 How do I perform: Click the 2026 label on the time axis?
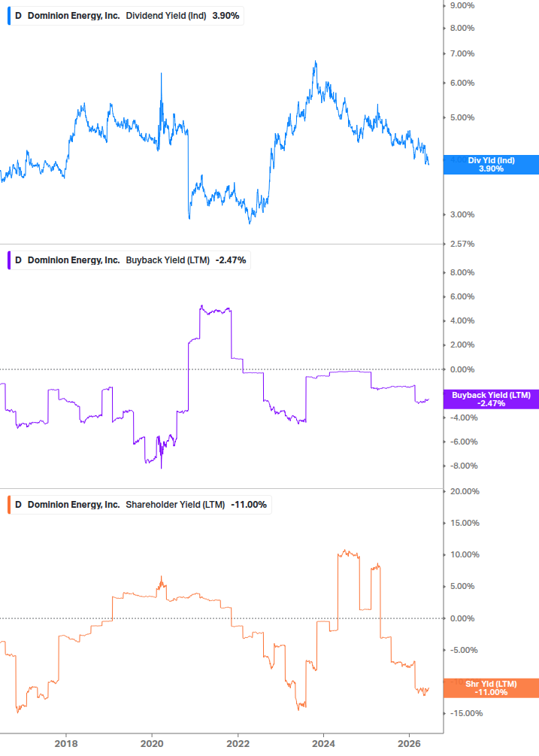pyautogui.click(x=409, y=744)
